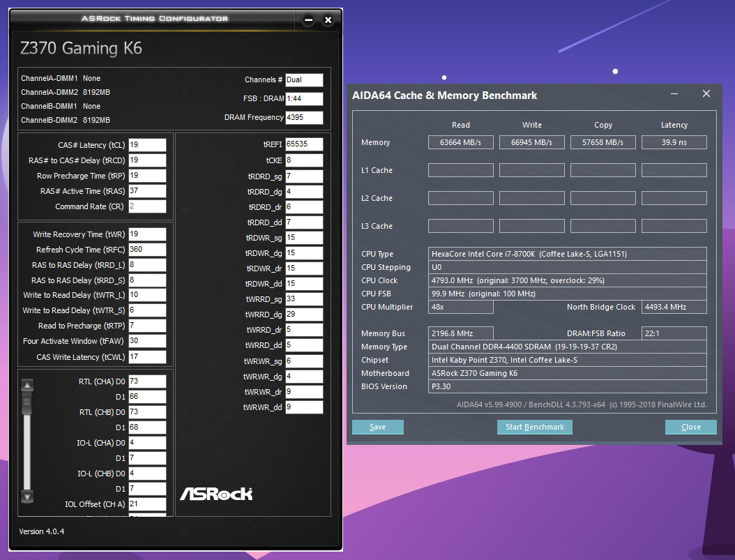This screenshot has width=735, height=560.
Task: Click the ASRock logo
Action: coord(216,494)
